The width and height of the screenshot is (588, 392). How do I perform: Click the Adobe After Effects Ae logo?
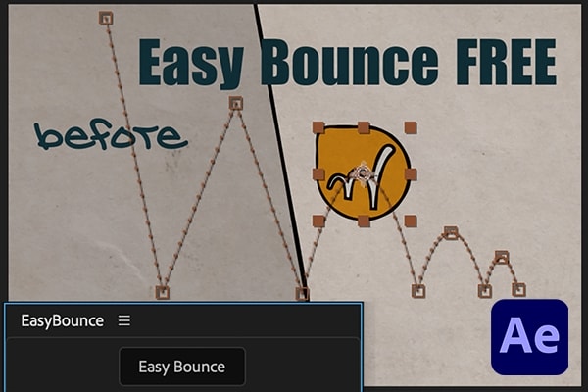(529, 337)
